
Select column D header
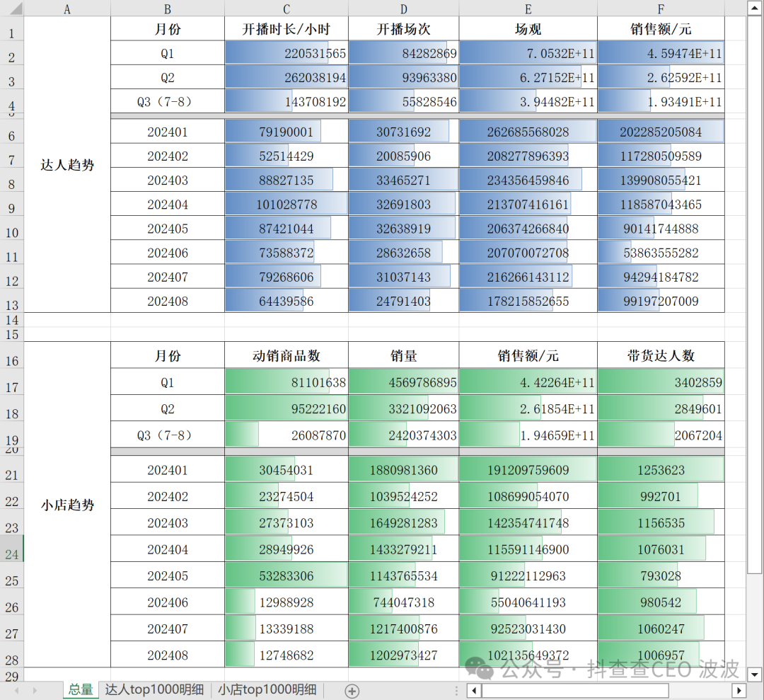click(x=403, y=9)
